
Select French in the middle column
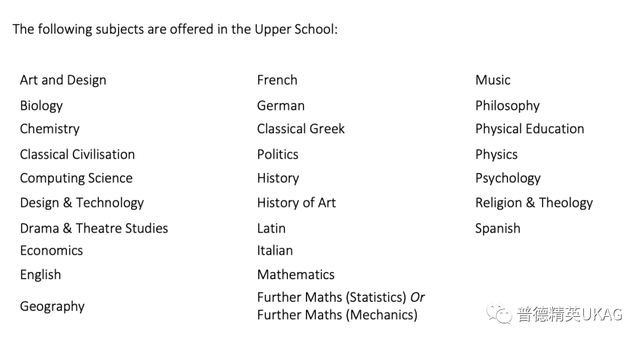277,80
